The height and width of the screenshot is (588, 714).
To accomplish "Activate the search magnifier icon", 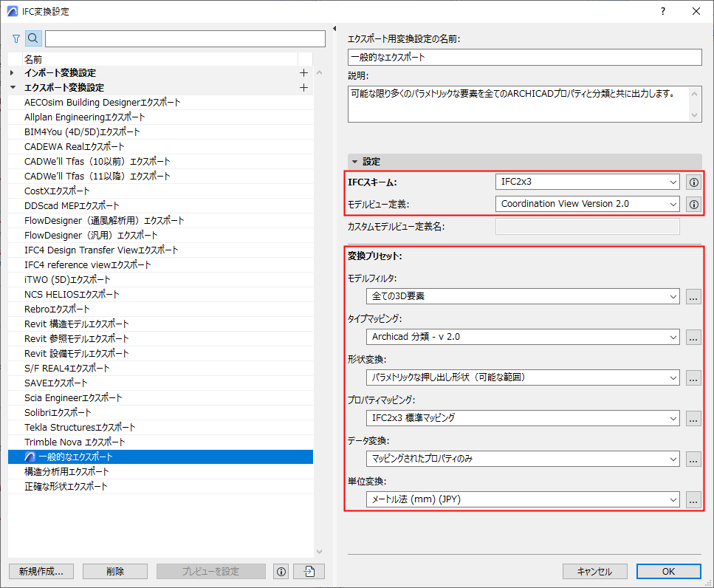I will point(32,38).
